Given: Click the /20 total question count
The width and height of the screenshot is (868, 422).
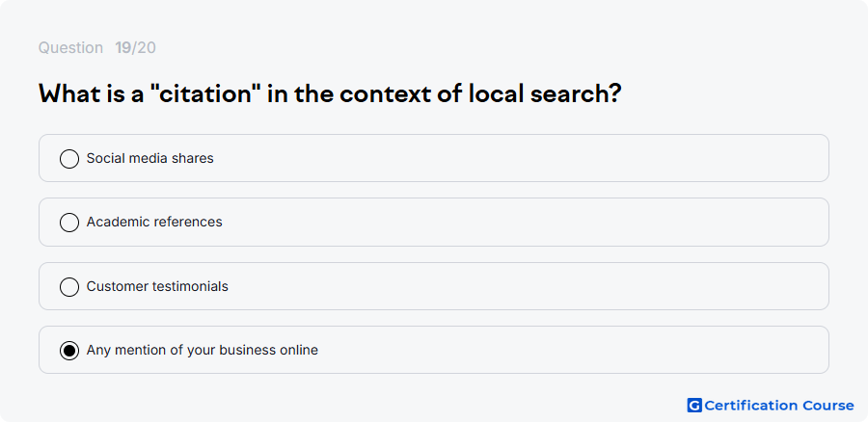Looking at the screenshot, I should click(x=144, y=48).
